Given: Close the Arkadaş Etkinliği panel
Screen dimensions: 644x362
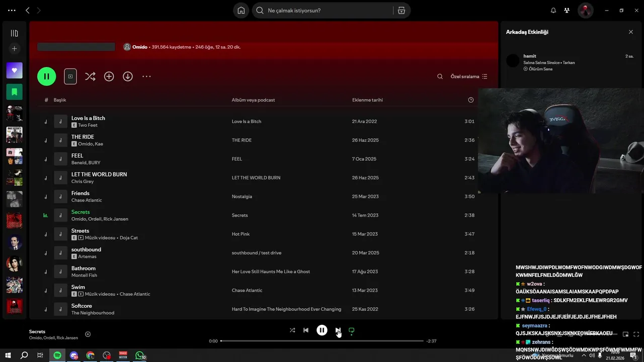Looking at the screenshot, I should pyautogui.click(x=631, y=32).
